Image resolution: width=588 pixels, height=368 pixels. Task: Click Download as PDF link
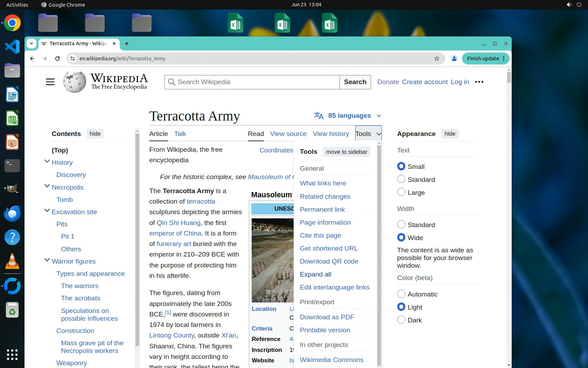327,317
